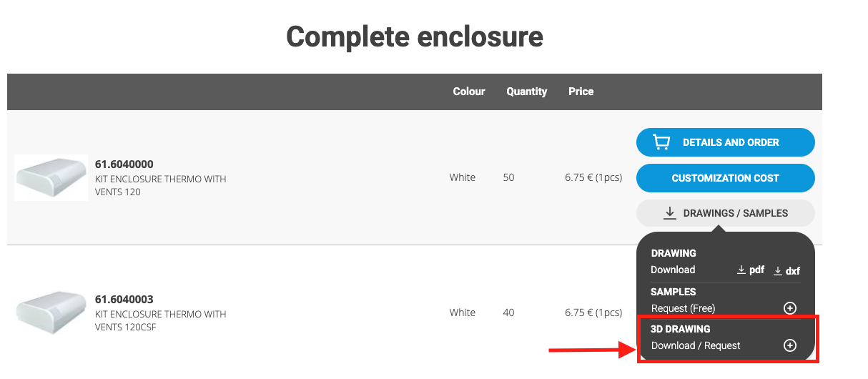Select the 3D Drawing Download / Request entry
Image resolution: width=868 pixels, height=379 pixels.
tap(696, 345)
